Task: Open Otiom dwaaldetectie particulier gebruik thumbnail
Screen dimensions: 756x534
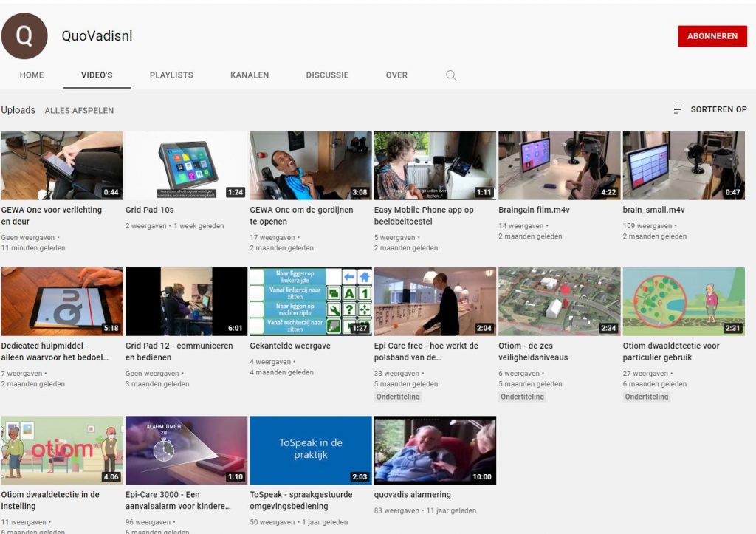Action: coord(684,301)
